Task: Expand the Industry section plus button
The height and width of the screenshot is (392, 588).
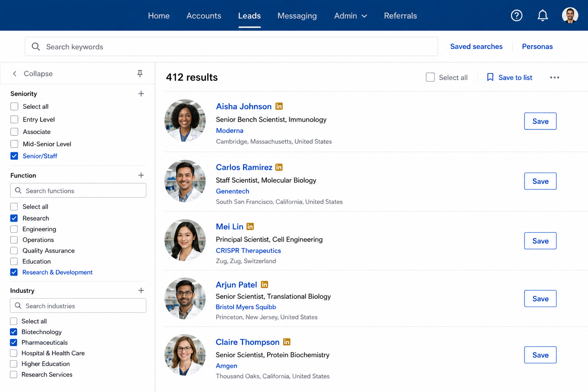Action: click(x=141, y=291)
